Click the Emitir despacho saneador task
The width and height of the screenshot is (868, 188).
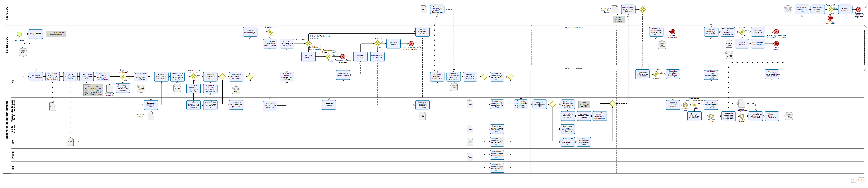pyautogui.click(x=422, y=32)
